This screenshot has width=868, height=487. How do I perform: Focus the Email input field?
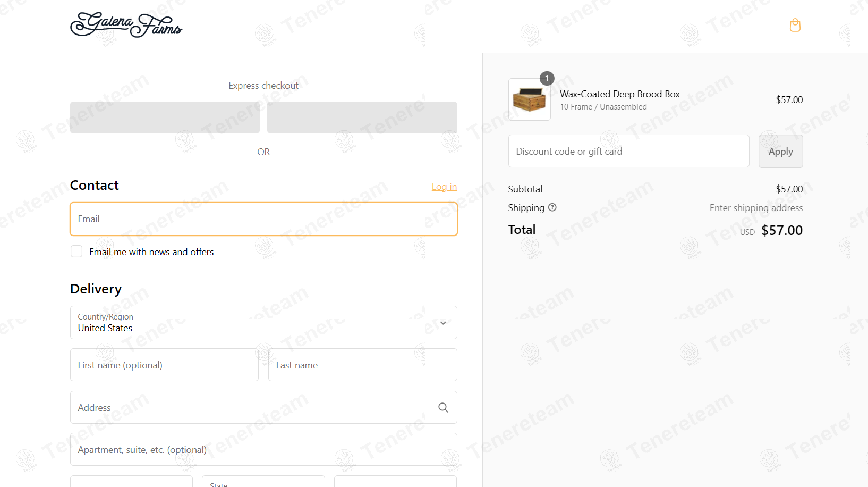click(x=263, y=219)
